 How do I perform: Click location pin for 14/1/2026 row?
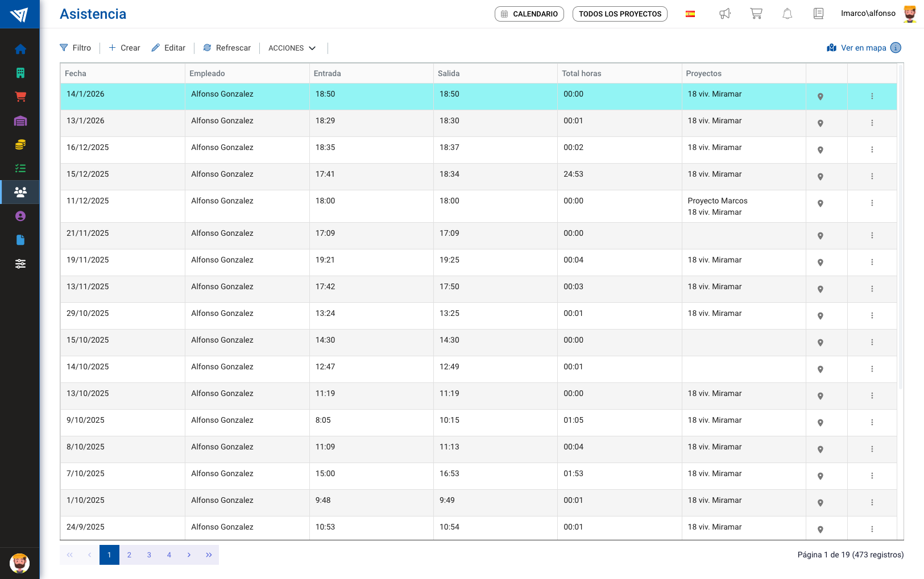click(x=820, y=97)
